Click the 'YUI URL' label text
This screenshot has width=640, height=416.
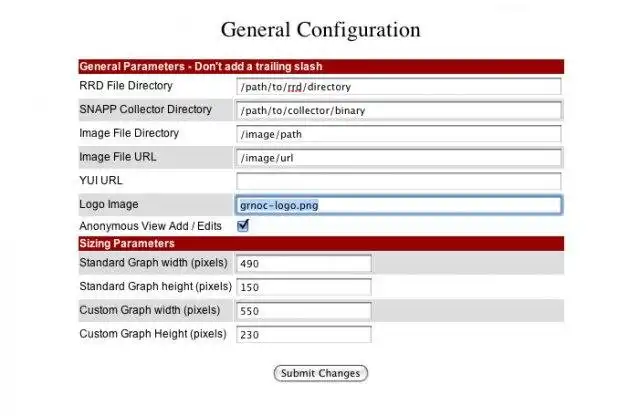pyautogui.click(x=100, y=180)
